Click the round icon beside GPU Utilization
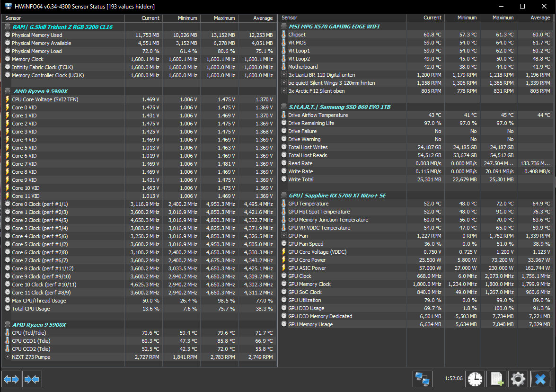Screen dimensions: 556x392 [x=283, y=300]
